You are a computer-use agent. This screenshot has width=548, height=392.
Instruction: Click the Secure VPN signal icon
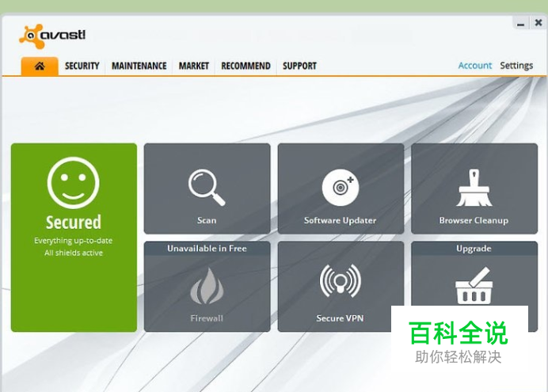click(x=341, y=281)
